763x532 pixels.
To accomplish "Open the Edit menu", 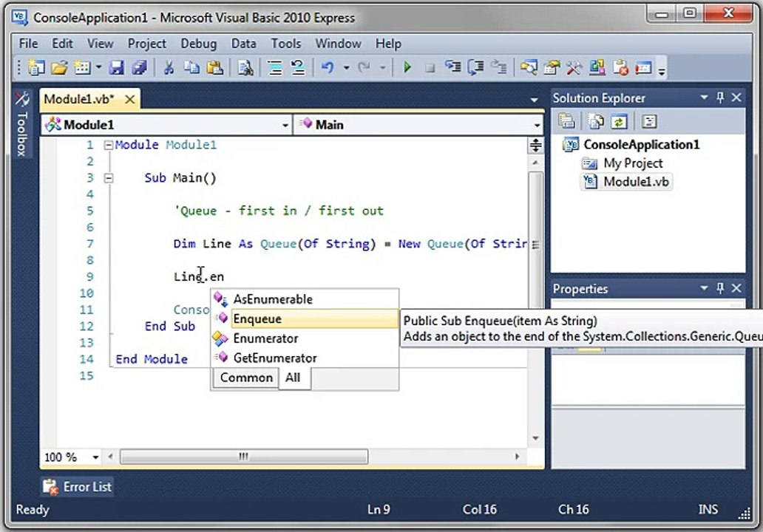I will pos(62,44).
